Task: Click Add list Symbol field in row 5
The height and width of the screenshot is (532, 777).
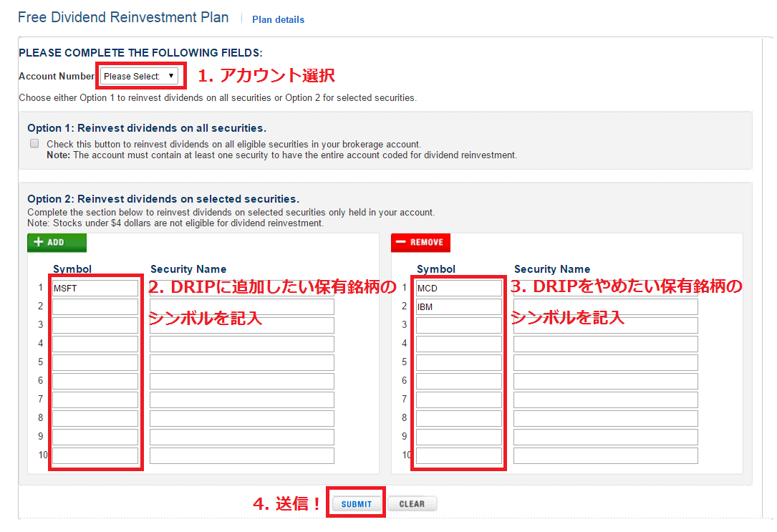Action: 95,363
